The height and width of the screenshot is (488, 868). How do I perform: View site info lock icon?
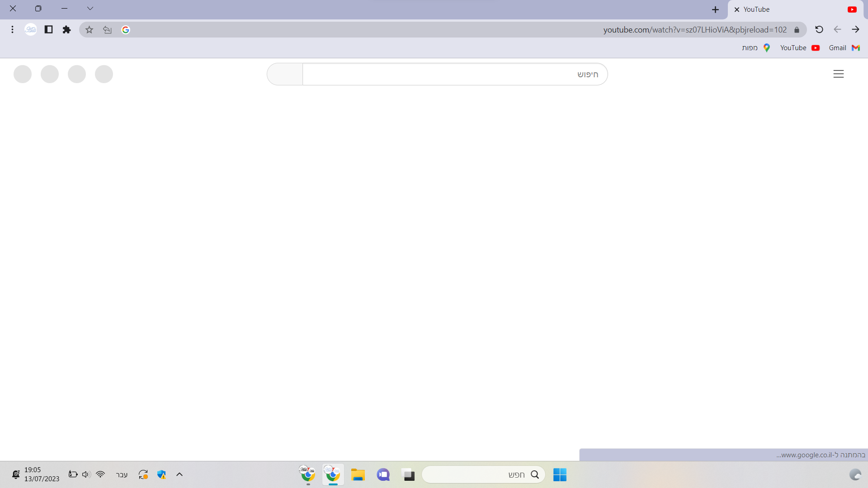[797, 30]
